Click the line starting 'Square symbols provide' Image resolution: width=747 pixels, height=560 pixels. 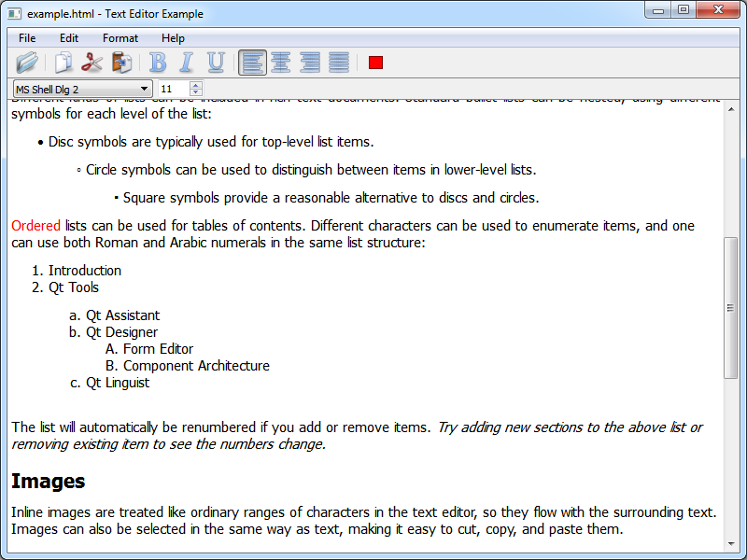(331, 198)
